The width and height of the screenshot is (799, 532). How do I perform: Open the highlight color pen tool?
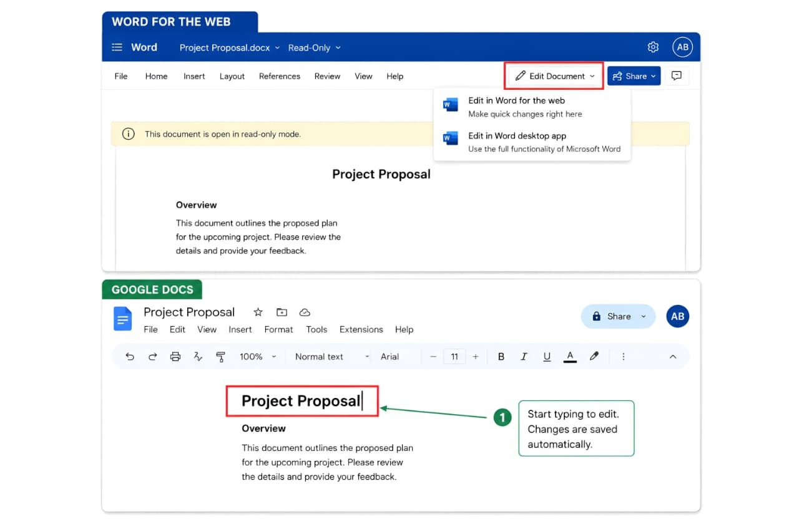coord(594,357)
